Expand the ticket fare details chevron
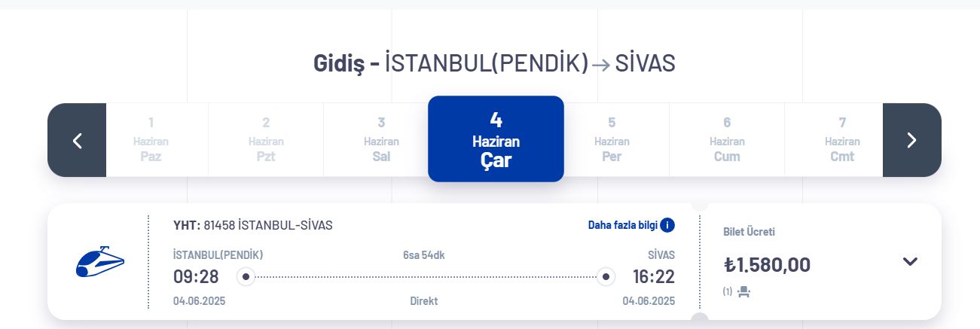Image resolution: width=980 pixels, height=329 pixels. tap(910, 261)
